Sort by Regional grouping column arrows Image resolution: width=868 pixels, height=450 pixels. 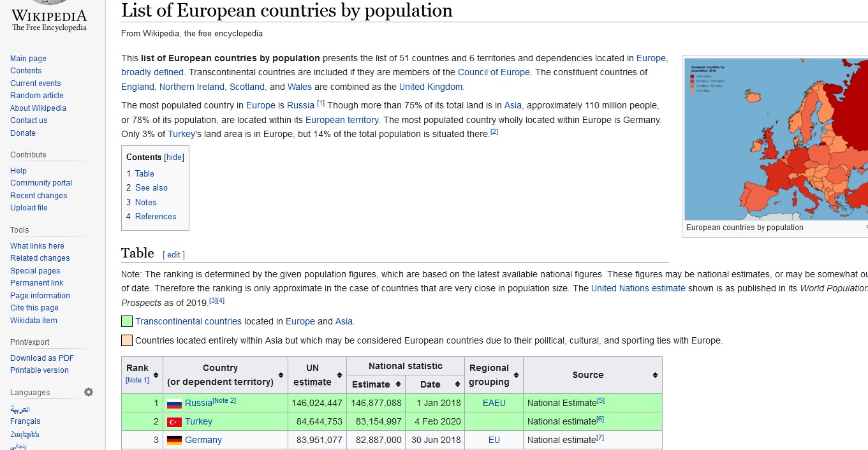pos(516,375)
